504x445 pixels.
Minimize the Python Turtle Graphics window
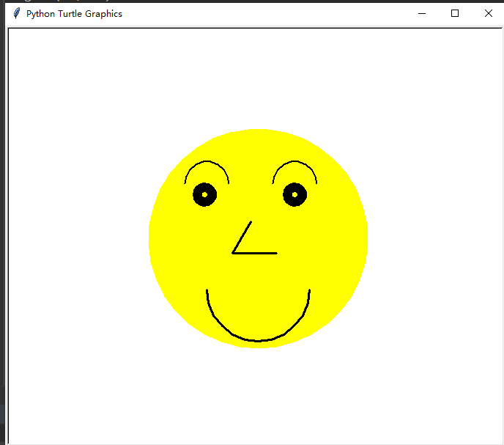422,13
